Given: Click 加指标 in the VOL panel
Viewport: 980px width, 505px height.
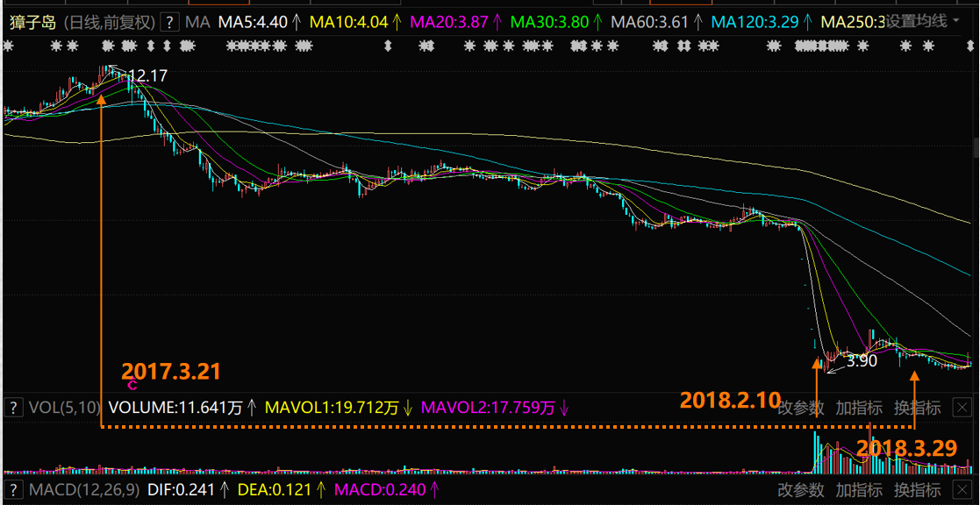Looking at the screenshot, I should [859, 408].
